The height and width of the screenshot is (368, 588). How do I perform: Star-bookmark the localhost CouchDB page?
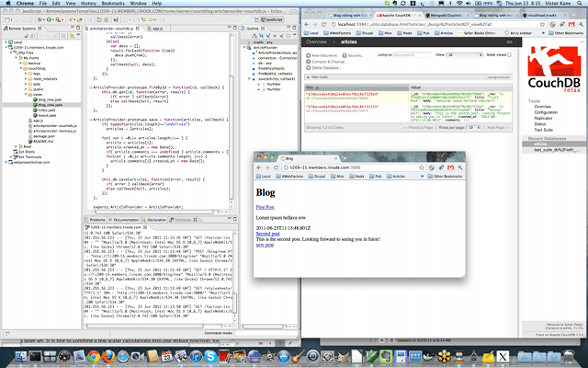tap(542, 25)
